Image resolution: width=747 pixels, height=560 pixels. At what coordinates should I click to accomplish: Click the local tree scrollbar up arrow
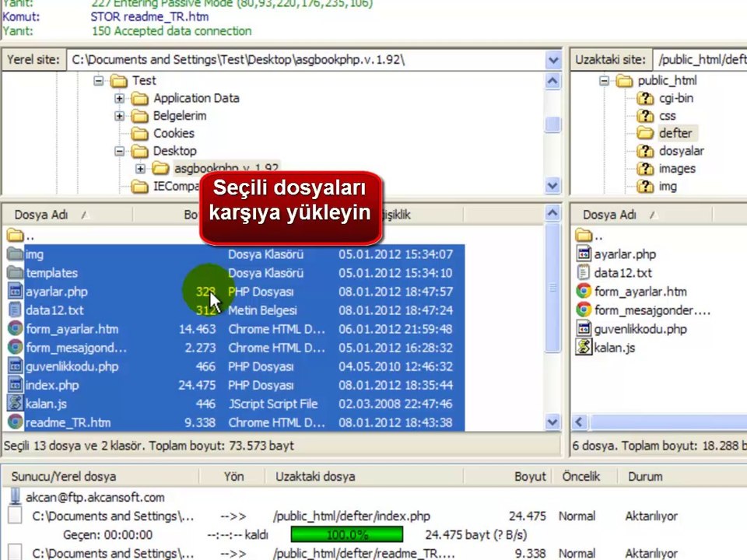[x=552, y=81]
